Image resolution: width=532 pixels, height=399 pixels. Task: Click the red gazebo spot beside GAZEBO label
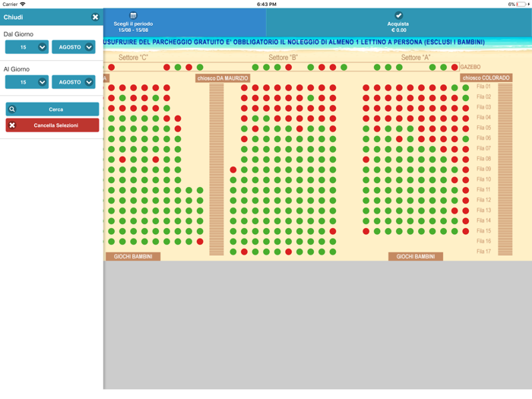coord(454,67)
